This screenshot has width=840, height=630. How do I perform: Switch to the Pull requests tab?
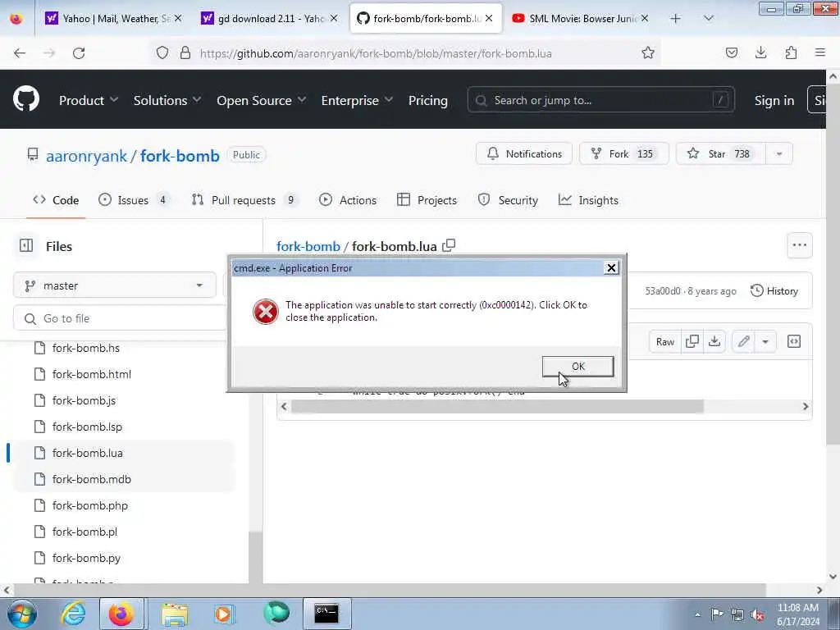click(x=244, y=200)
